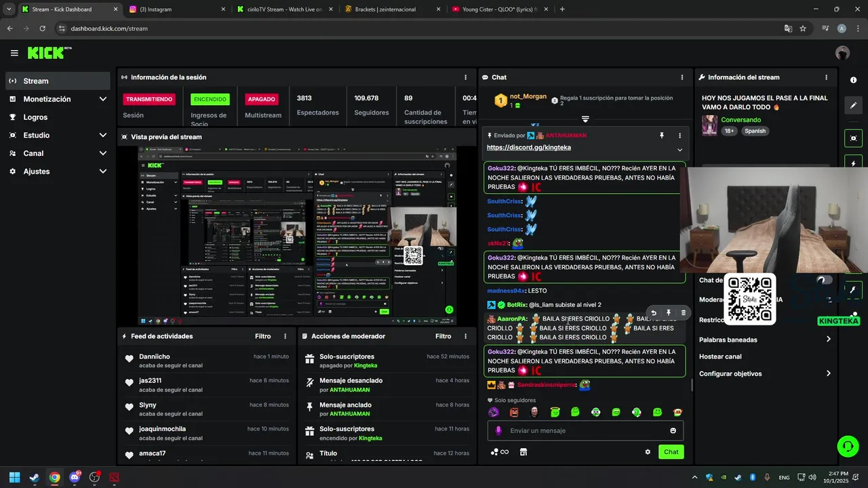The image size is (868, 488).
Task: Open the shop icon below the message box
Action: click(523, 452)
